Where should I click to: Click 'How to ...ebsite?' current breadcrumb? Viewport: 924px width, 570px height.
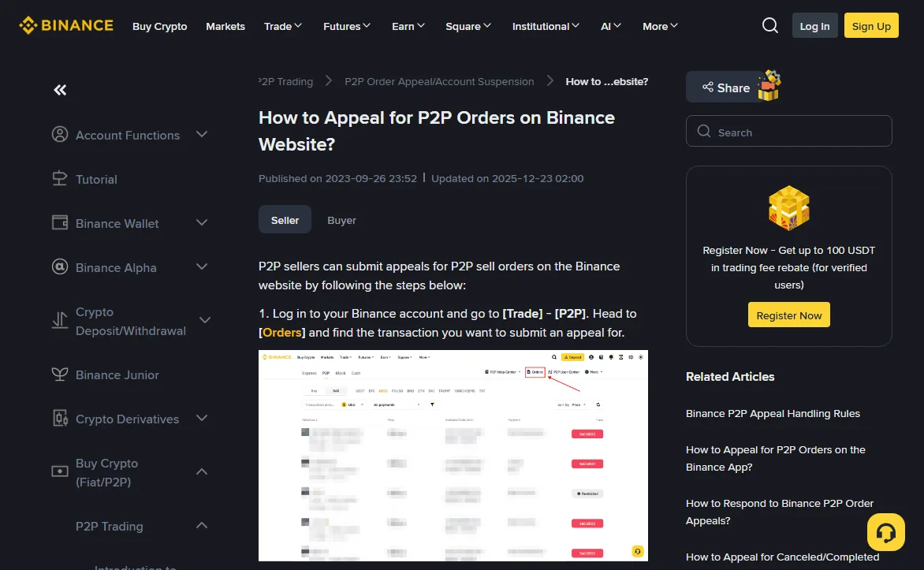click(x=606, y=81)
